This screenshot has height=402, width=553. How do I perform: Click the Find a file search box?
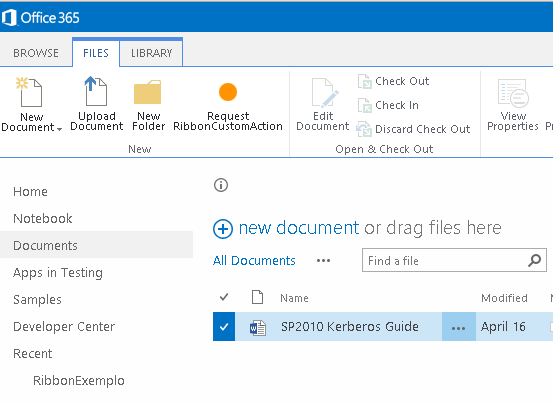454,260
